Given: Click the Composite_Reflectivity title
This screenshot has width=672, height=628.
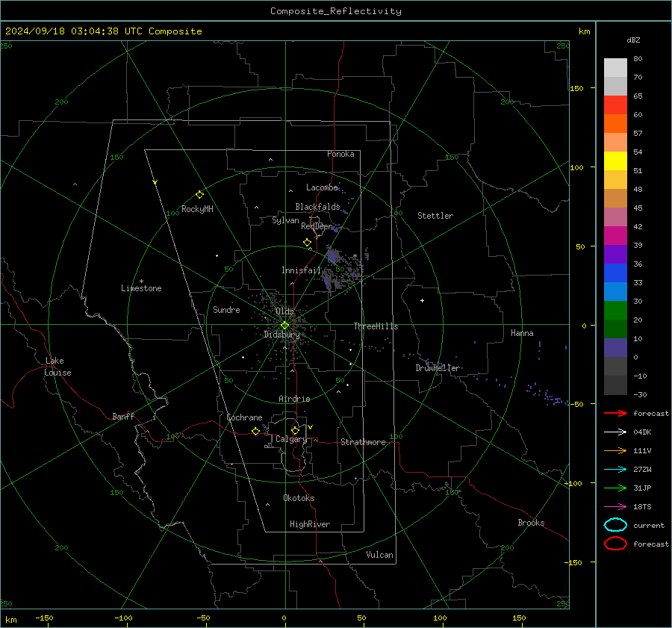Looking at the screenshot, I should pyautogui.click(x=335, y=11).
